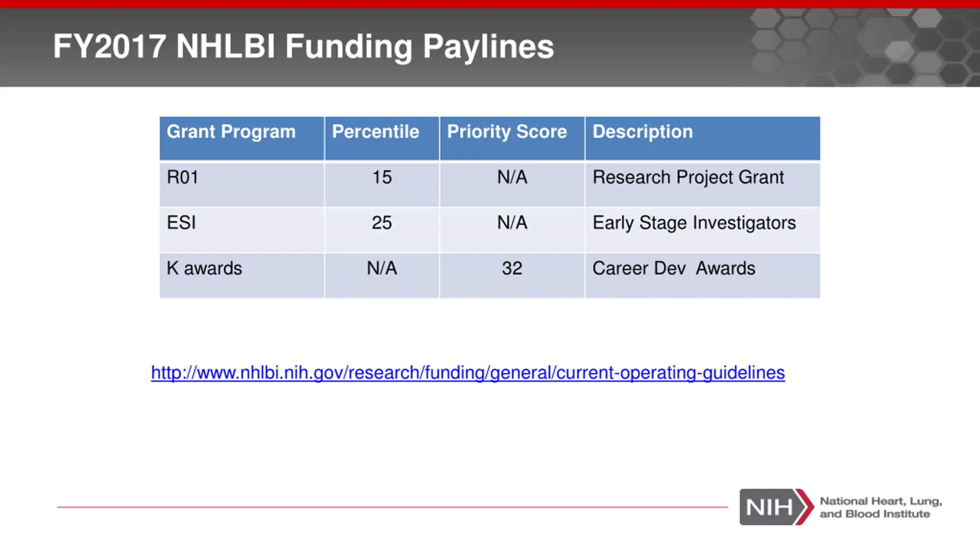Click the ESI priority score N/A cell
Screen dimensions: 980x551
pos(512,230)
